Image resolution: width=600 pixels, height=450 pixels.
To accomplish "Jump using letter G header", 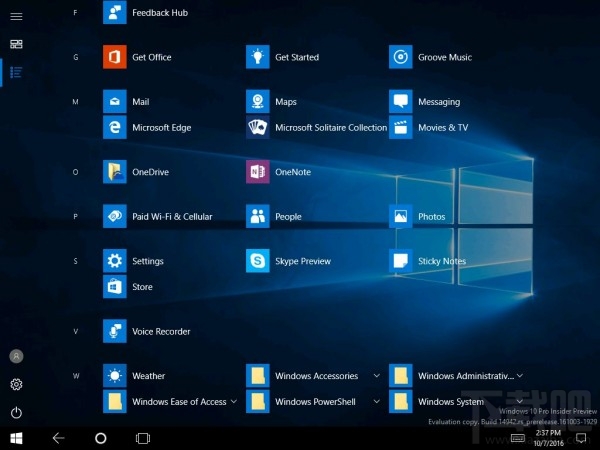I will pos(75,57).
